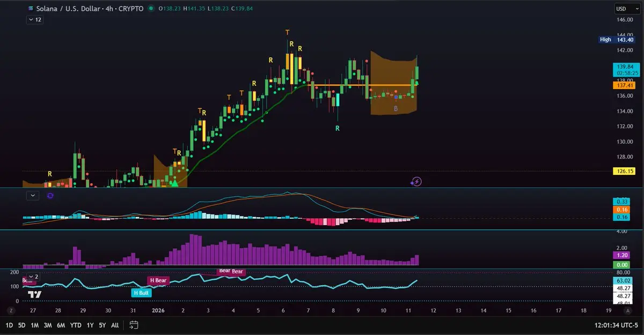Click the open value O138.23
The height and width of the screenshot is (335, 644).
click(x=169, y=9)
